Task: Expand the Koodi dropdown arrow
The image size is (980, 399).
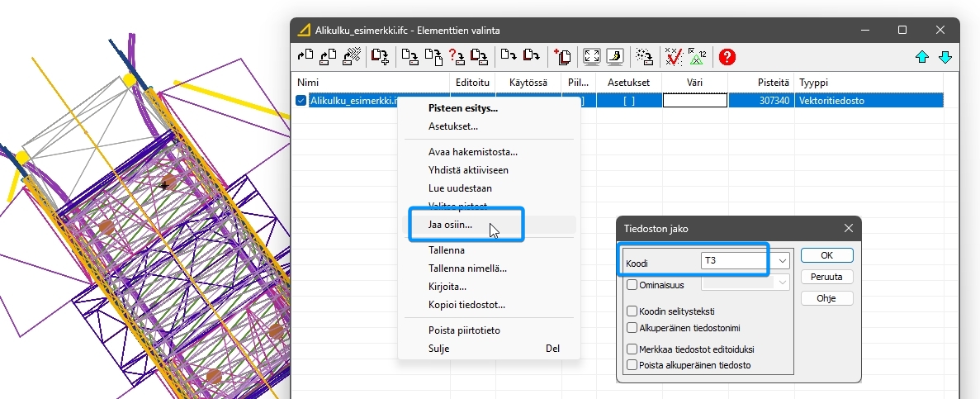Action: (x=782, y=261)
